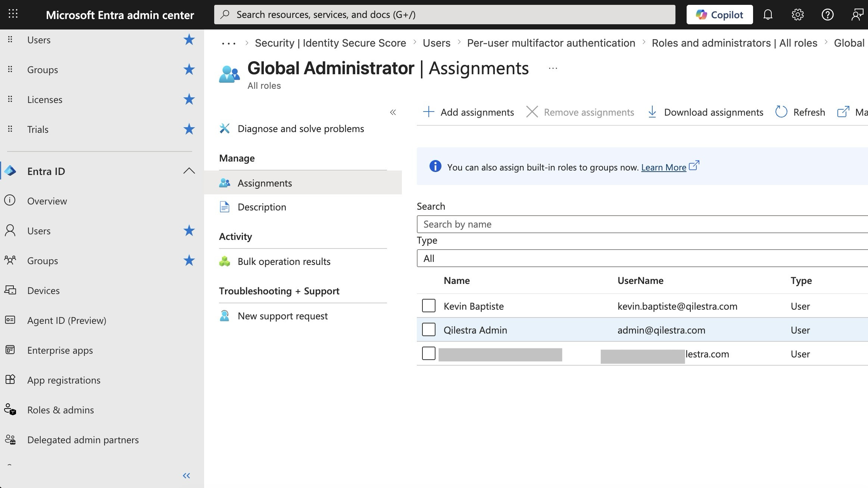Image resolution: width=868 pixels, height=488 pixels.
Task: Click the search resources, services, and docs box
Action: click(x=444, y=15)
